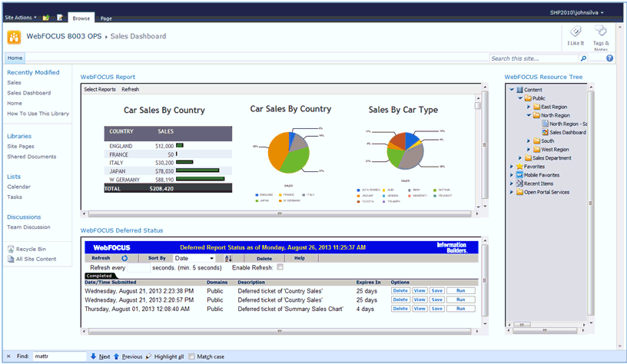Toggle Match case checkbox
This screenshot has width=627, height=364.
click(191, 356)
